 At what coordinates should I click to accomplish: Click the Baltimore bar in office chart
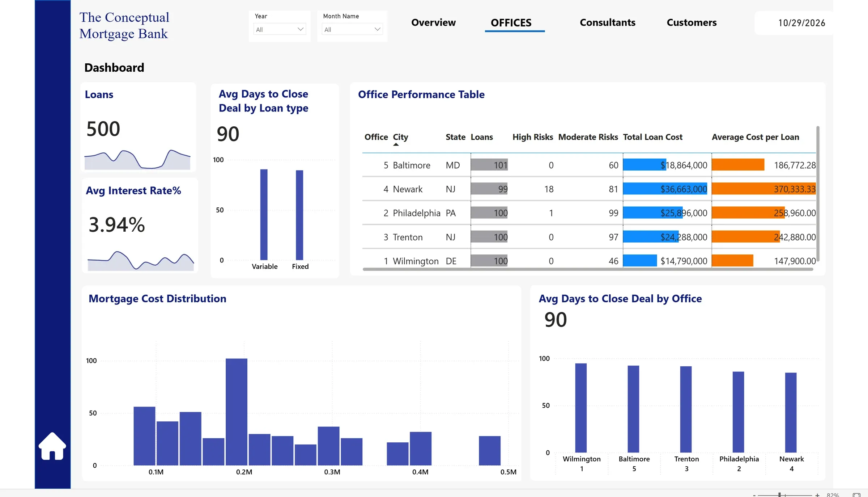pyautogui.click(x=633, y=409)
